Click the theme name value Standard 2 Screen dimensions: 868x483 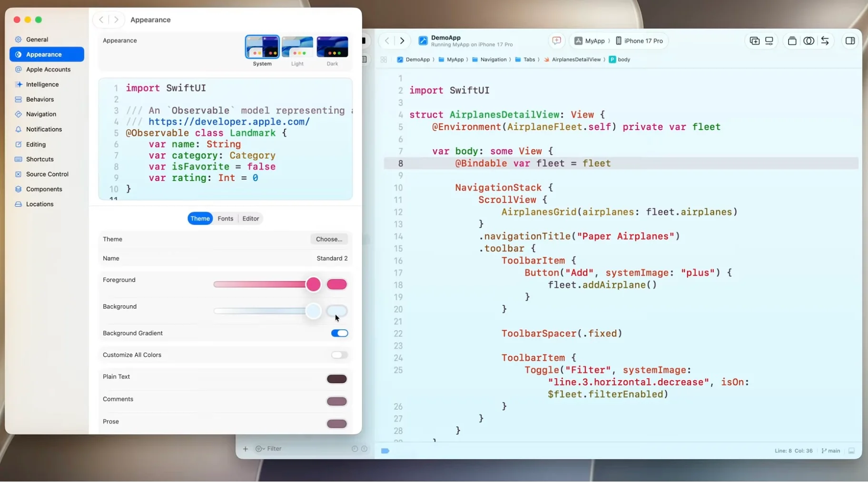(x=332, y=259)
